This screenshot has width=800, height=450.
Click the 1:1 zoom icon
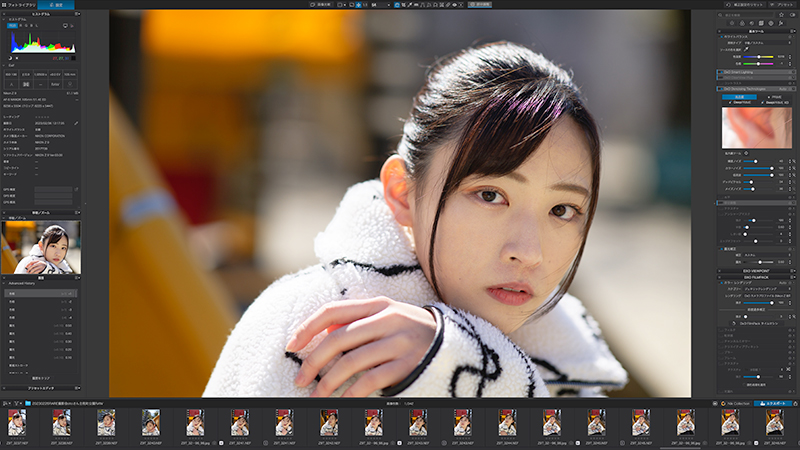[365, 5]
